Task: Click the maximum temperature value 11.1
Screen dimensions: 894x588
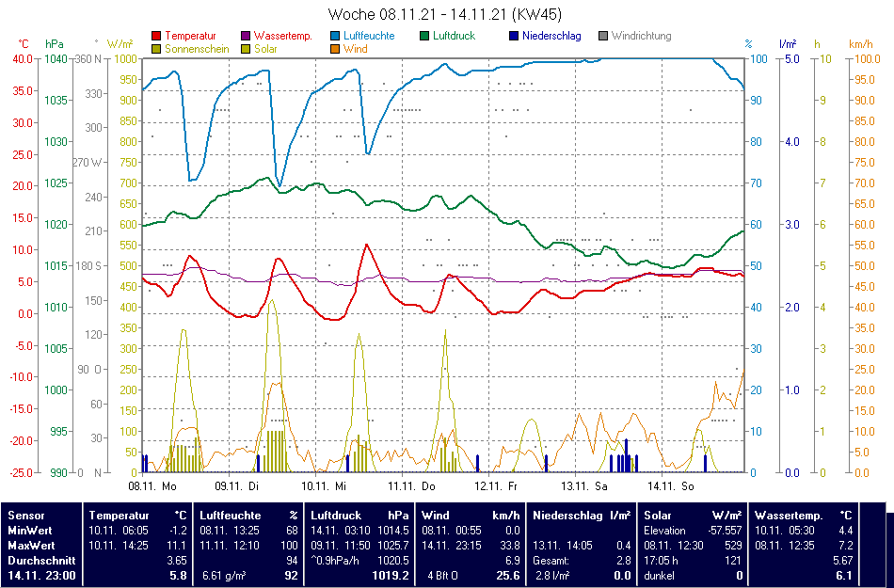Action: pos(177,546)
